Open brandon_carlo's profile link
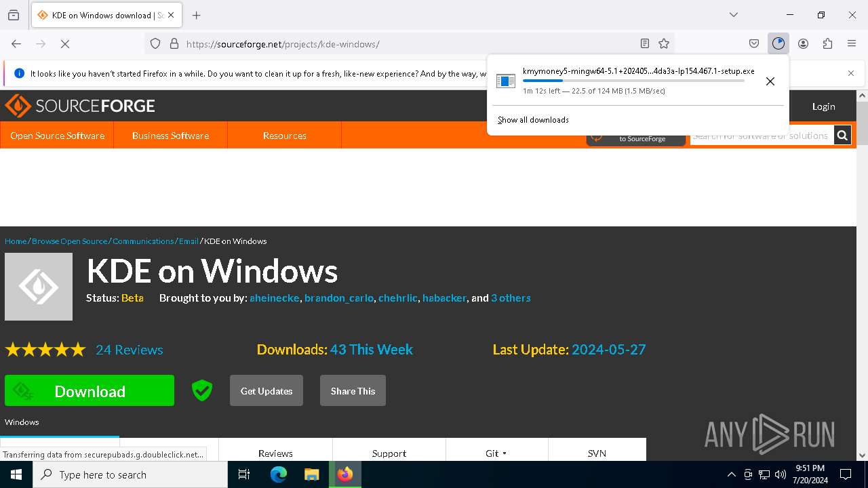This screenshot has width=868, height=488. pyautogui.click(x=339, y=298)
